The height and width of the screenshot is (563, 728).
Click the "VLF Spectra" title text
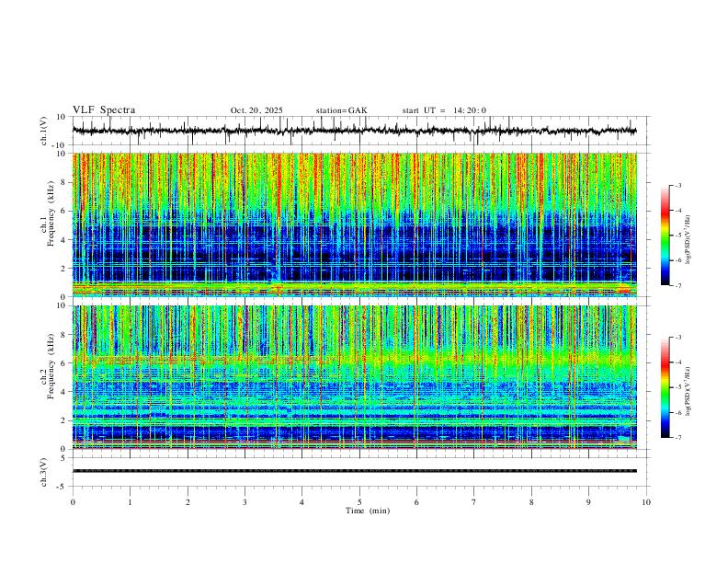[x=104, y=110]
